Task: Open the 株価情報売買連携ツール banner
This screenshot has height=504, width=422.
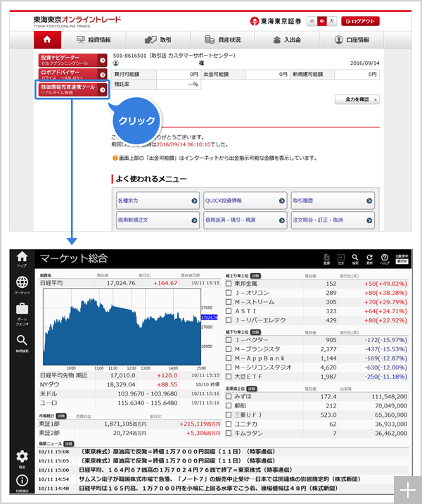Action: [x=72, y=89]
